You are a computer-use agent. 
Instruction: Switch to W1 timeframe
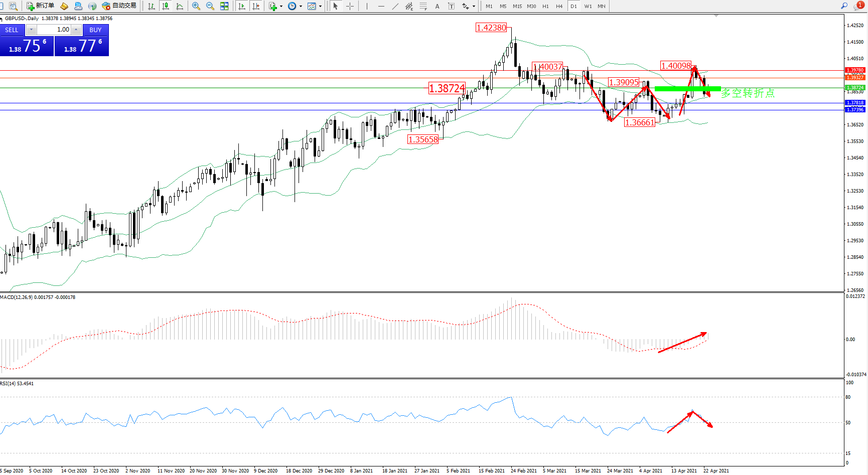click(x=588, y=6)
